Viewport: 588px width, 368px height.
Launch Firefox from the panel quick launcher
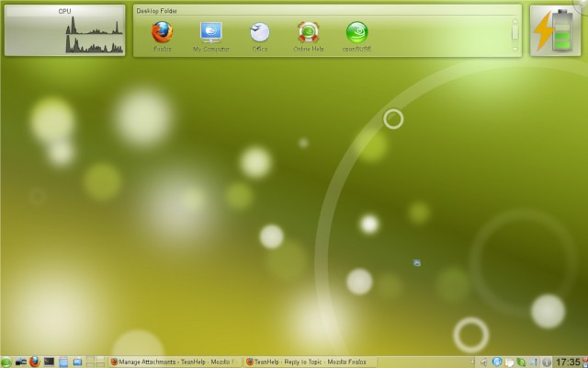[x=34, y=362]
